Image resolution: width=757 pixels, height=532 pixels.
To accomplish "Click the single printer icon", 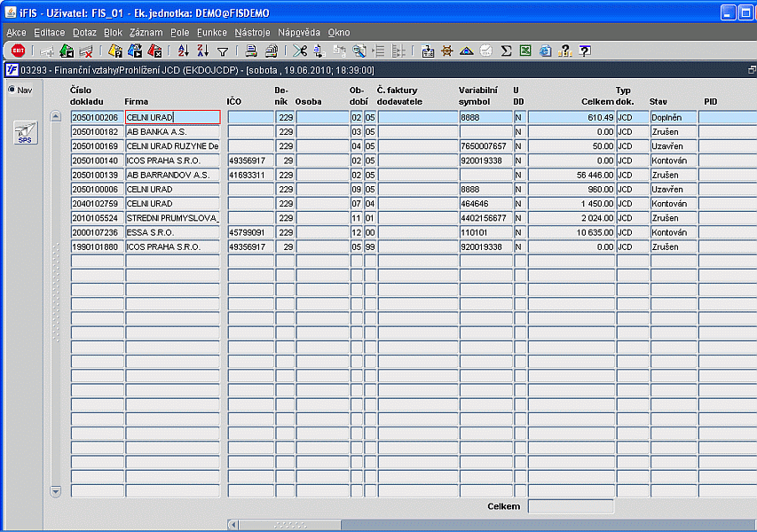I will [x=251, y=51].
